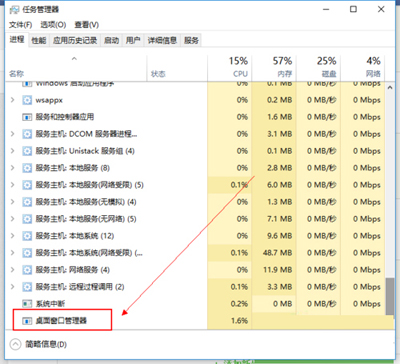Viewport: 400px width, 364px height.
Task: Expand 服务主机: 本地系统(网络受限) group
Action: (x=13, y=253)
